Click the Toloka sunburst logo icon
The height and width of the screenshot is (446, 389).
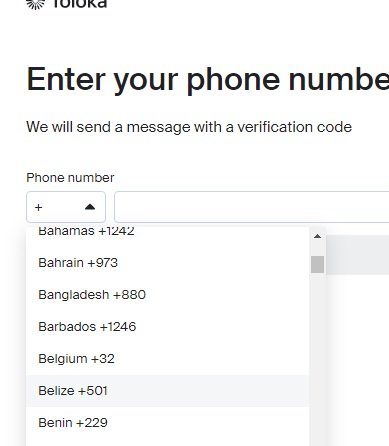35,4
